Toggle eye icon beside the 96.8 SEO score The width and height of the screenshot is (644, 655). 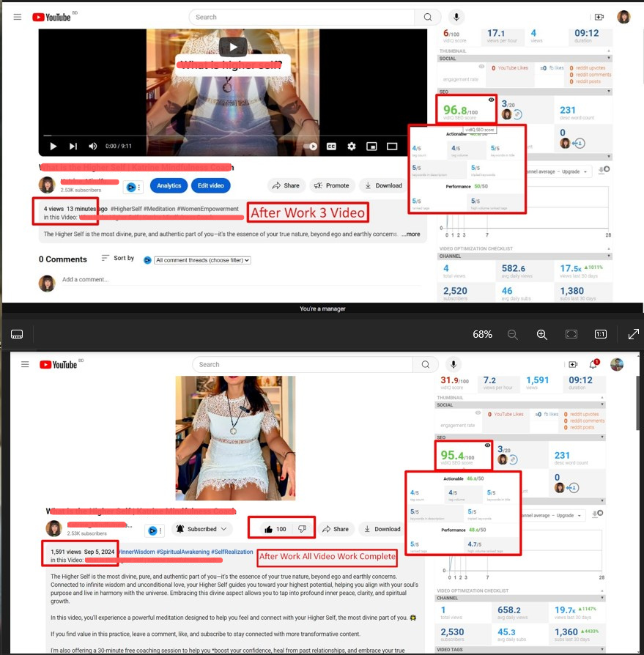tap(490, 99)
